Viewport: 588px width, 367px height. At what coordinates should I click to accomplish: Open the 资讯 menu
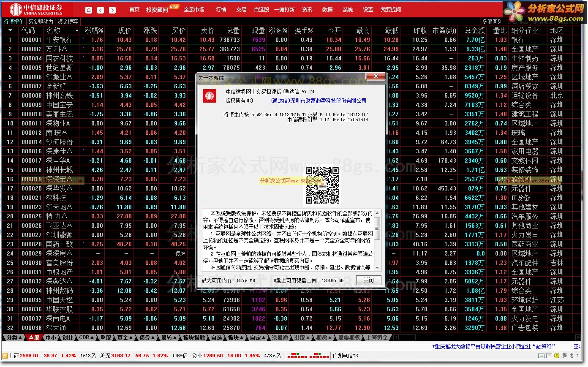(307, 10)
